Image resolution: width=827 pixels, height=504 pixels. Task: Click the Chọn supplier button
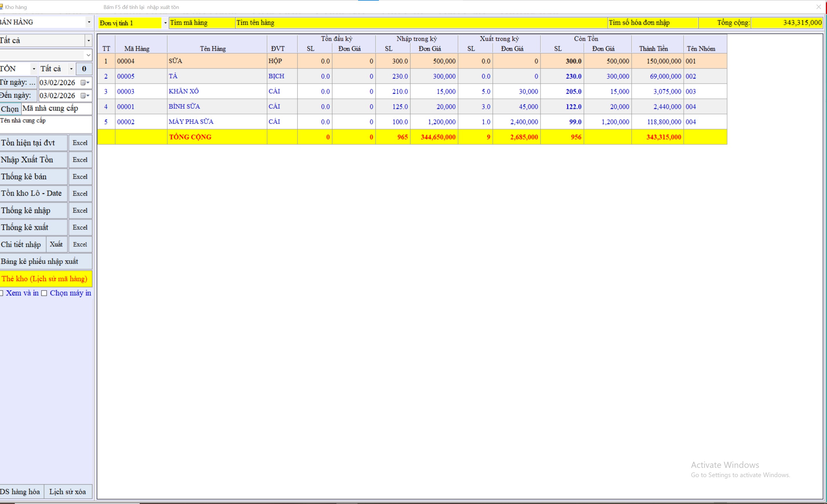[10, 109]
